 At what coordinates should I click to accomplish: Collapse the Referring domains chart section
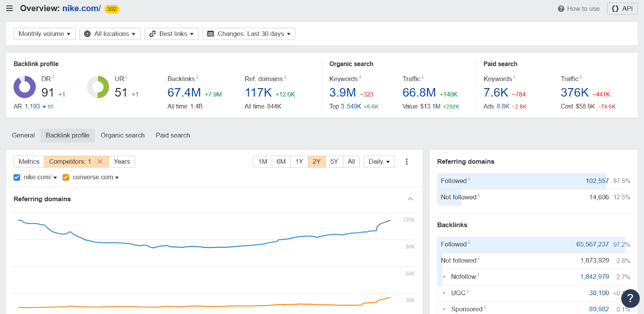click(x=411, y=199)
